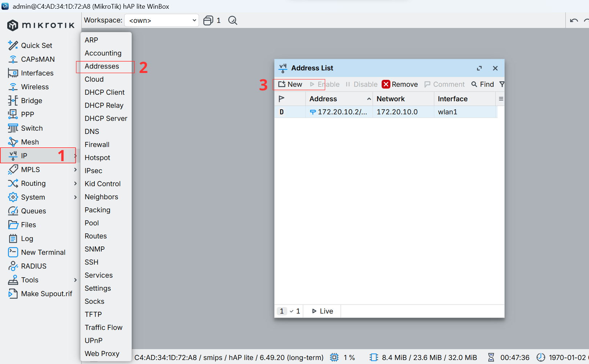Open the Mesh menu
This screenshot has width=589, height=364.
(23, 142)
